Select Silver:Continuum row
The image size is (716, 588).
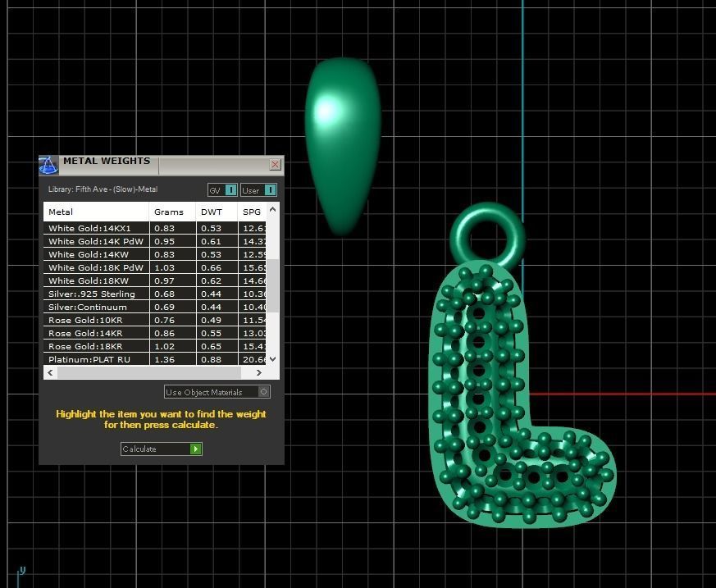[155, 308]
